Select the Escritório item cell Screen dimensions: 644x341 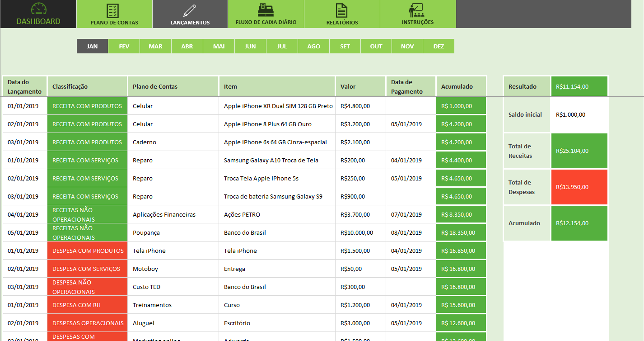(277, 323)
